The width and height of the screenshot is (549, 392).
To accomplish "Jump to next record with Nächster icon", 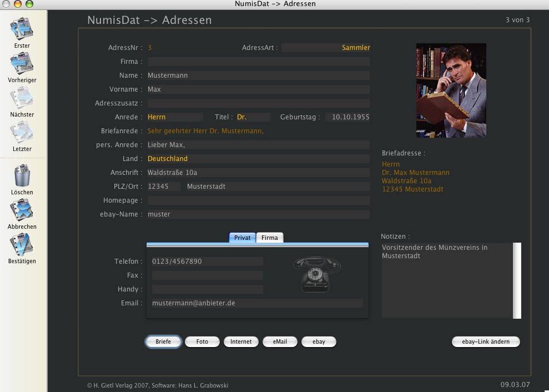I will pyautogui.click(x=22, y=98).
